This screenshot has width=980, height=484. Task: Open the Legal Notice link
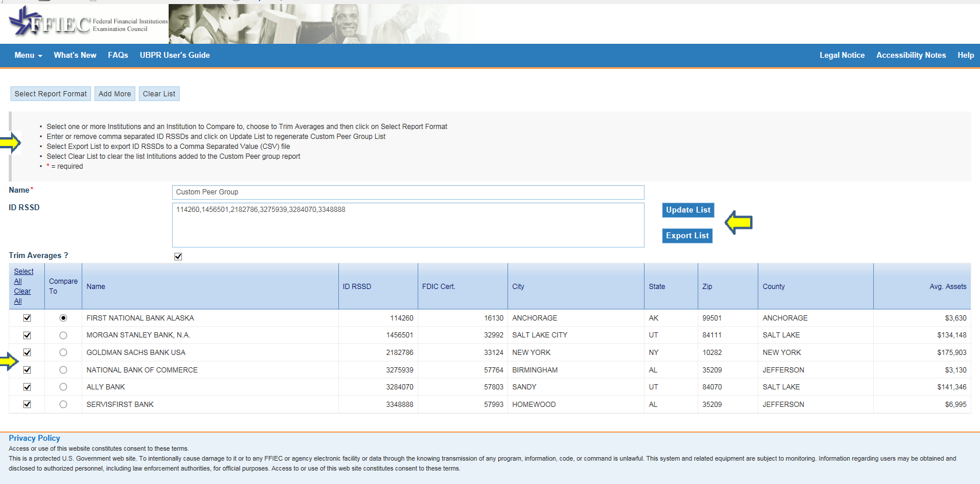(x=842, y=55)
